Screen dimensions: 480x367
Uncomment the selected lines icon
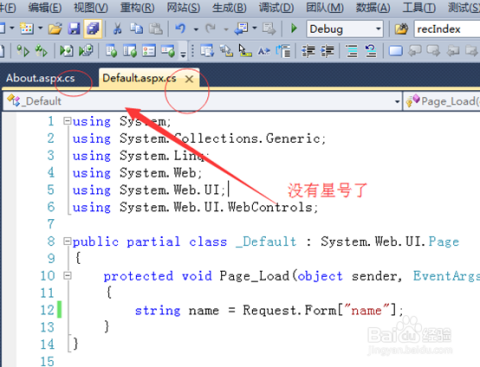click(370, 51)
